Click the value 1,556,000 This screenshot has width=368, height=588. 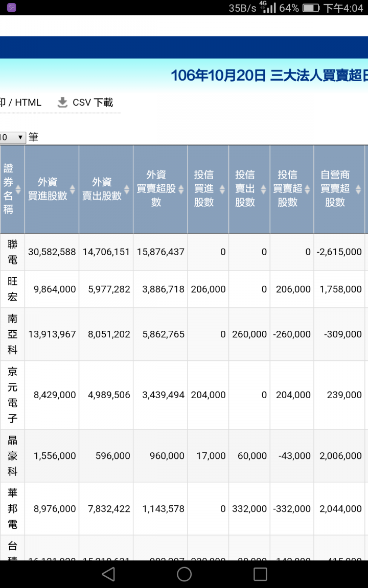click(x=55, y=456)
